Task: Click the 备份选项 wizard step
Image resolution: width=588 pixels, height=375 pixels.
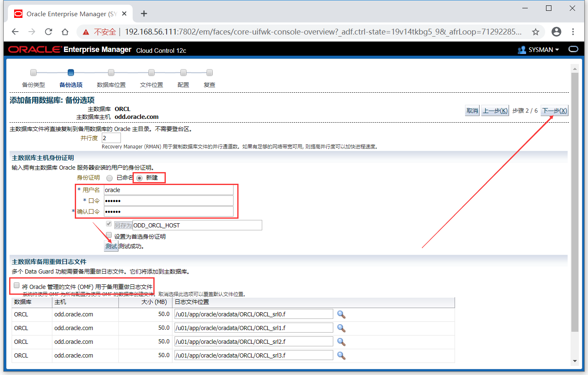Action: [x=71, y=78]
